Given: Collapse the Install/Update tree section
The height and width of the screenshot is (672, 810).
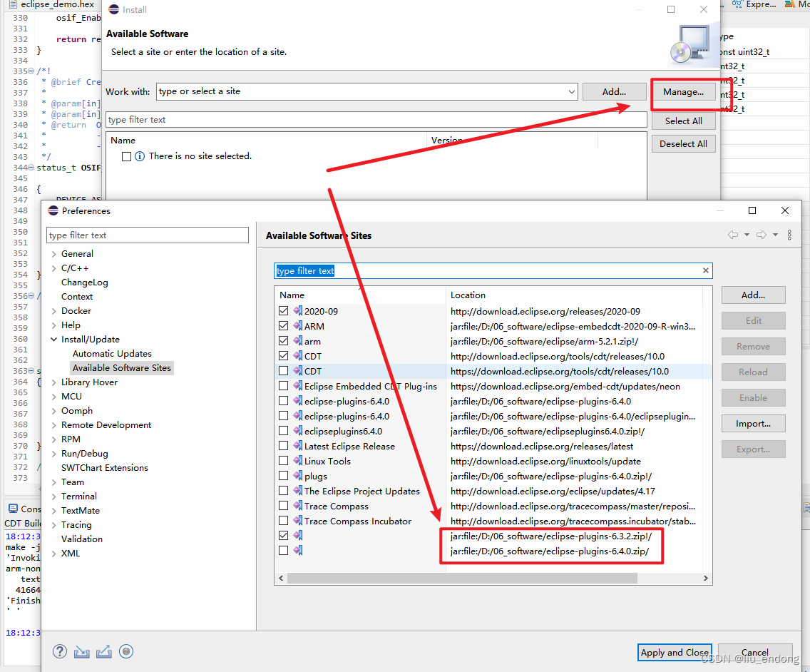Looking at the screenshot, I should click(x=54, y=339).
